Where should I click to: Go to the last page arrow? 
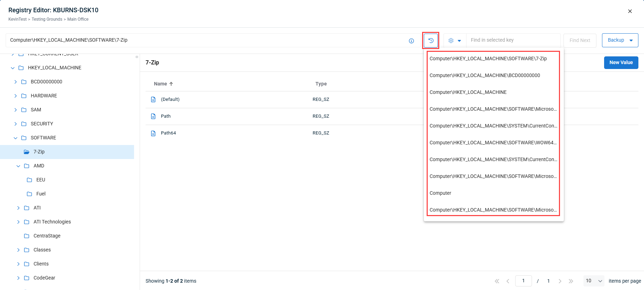571,281
